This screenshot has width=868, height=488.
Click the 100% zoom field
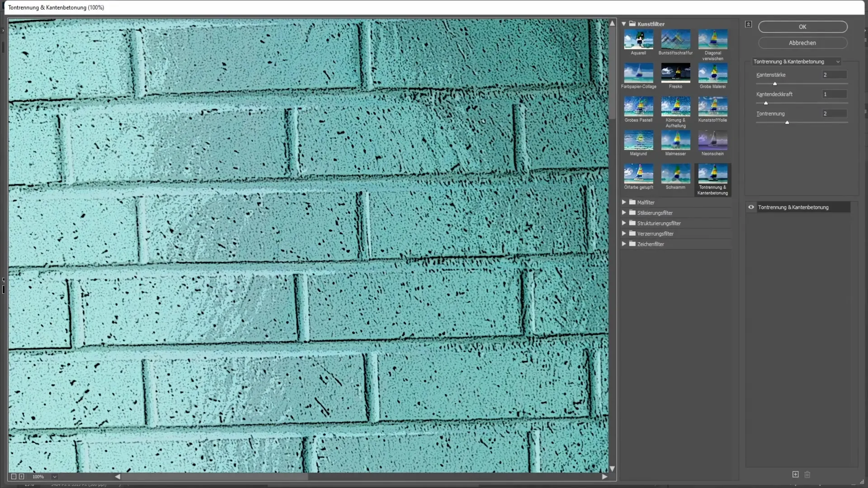point(38,477)
